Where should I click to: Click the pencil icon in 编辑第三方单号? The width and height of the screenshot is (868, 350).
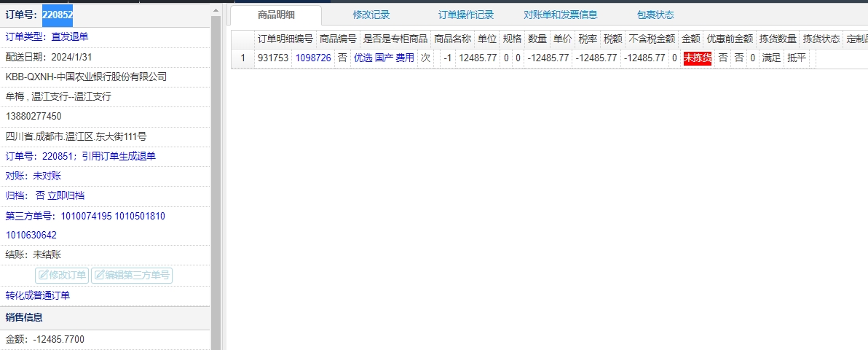pos(100,275)
